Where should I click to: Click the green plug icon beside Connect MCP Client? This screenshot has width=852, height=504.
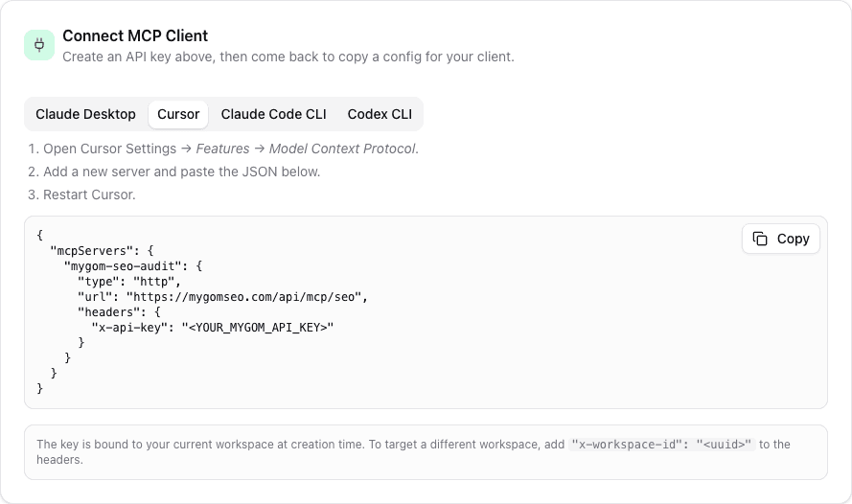pos(39,45)
